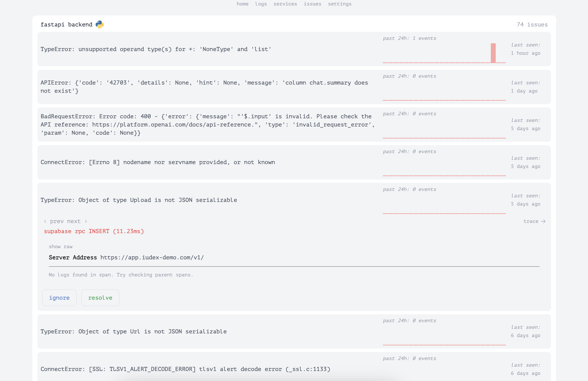This screenshot has height=381, width=588.
Task: Open the services nav item
Action: point(285,4)
